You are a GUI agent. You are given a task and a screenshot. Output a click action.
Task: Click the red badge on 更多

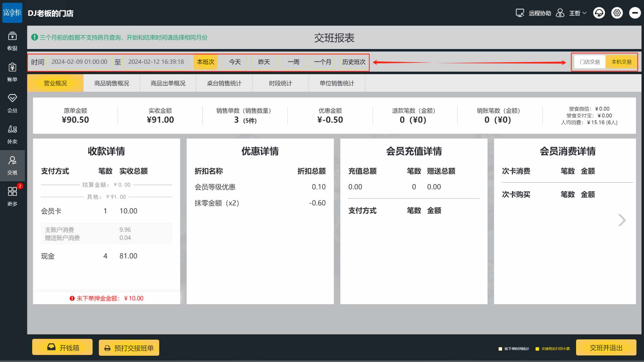pyautogui.click(x=20, y=186)
